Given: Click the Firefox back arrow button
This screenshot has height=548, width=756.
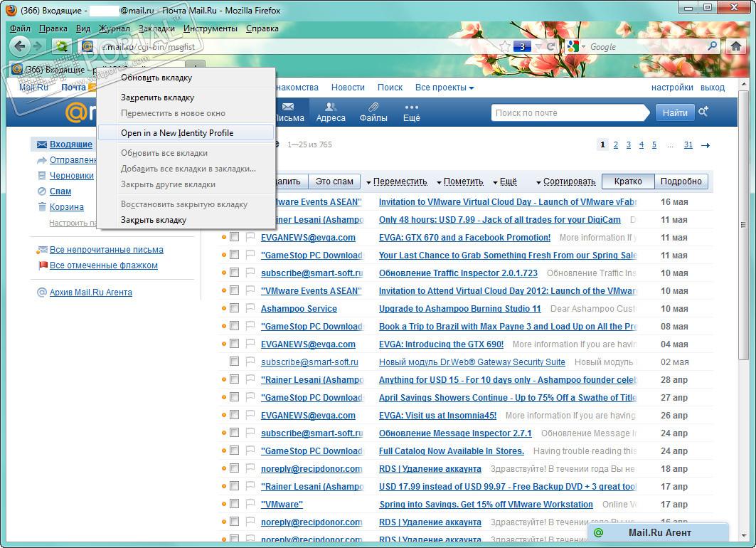Looking at the screenshot, I should (x=20, y=46).
